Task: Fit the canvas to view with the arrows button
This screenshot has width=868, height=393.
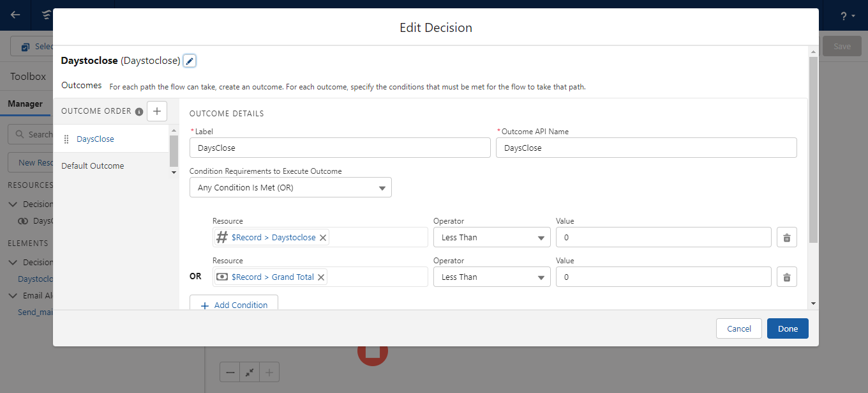Action: [x=250, y=372]
